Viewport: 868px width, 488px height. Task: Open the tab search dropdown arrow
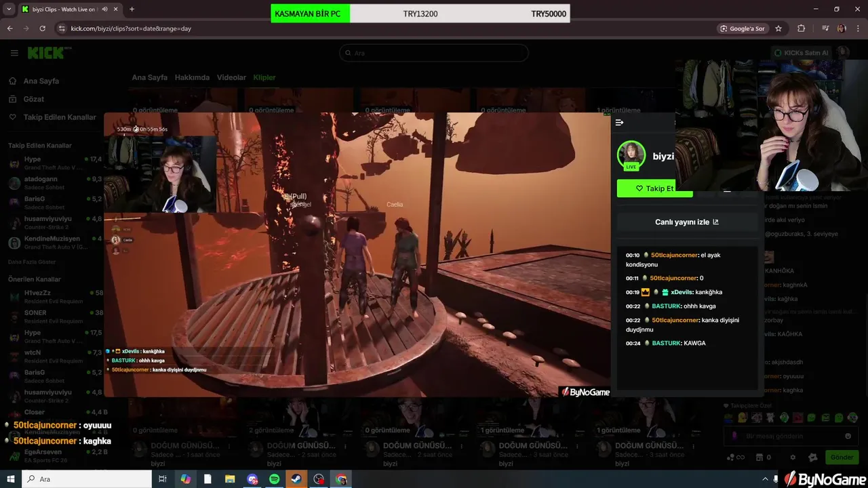(x=9, y=9)
